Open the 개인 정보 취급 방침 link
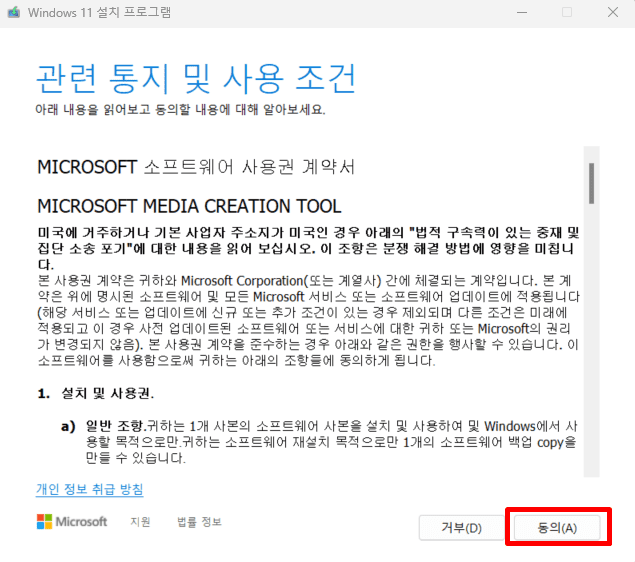Screen dimensions: 635x562 pyautogui.click(x=89, y=489)
